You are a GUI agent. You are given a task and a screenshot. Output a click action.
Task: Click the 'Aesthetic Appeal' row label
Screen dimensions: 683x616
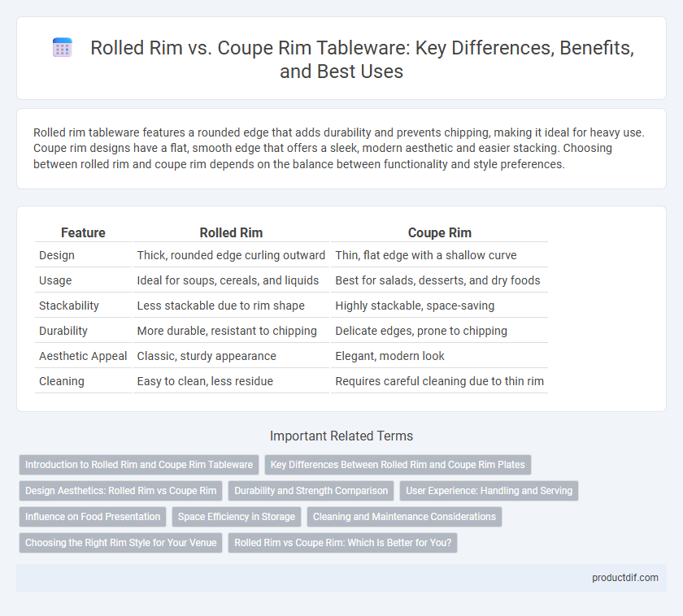[x=83, y=356]
